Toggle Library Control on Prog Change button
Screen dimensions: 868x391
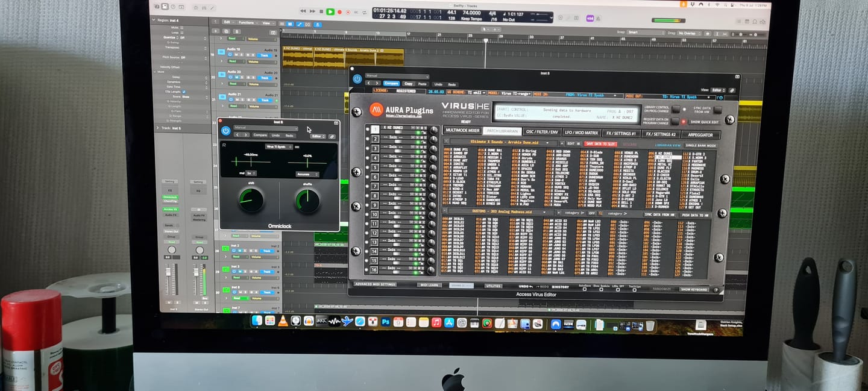[676, 109]
